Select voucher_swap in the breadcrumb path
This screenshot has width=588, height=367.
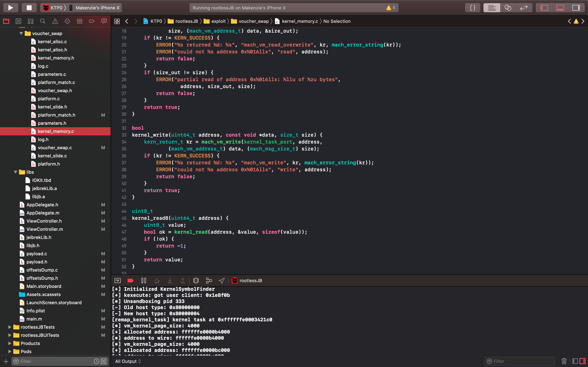(x=253, y=21)
